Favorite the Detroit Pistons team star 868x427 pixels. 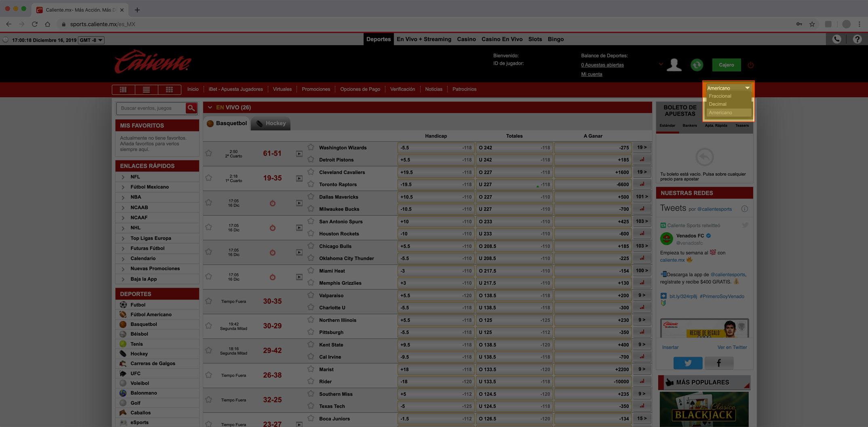pos(311,159)
